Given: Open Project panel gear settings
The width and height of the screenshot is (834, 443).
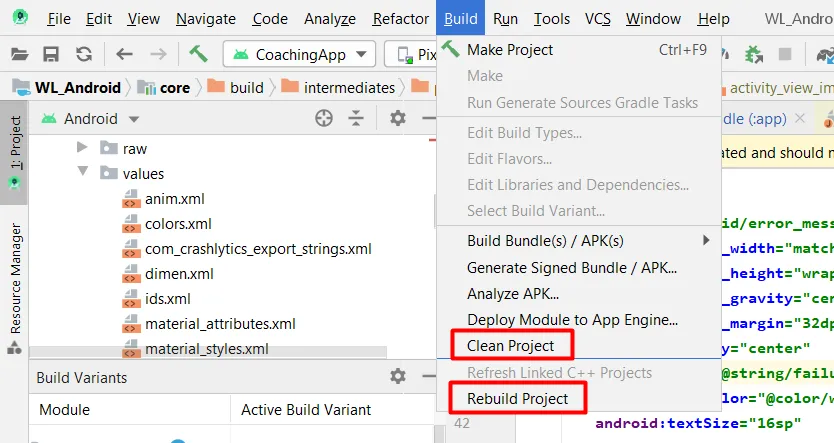Looking at the screenshot, I should click(397, 118).
